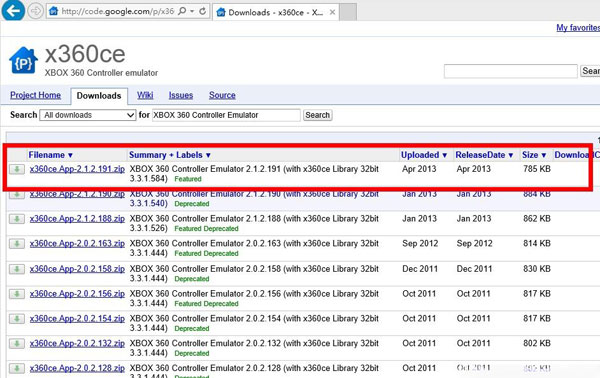
Task: Click summary text for Emulator 2.0.2.163
Action: click(254, 248)
